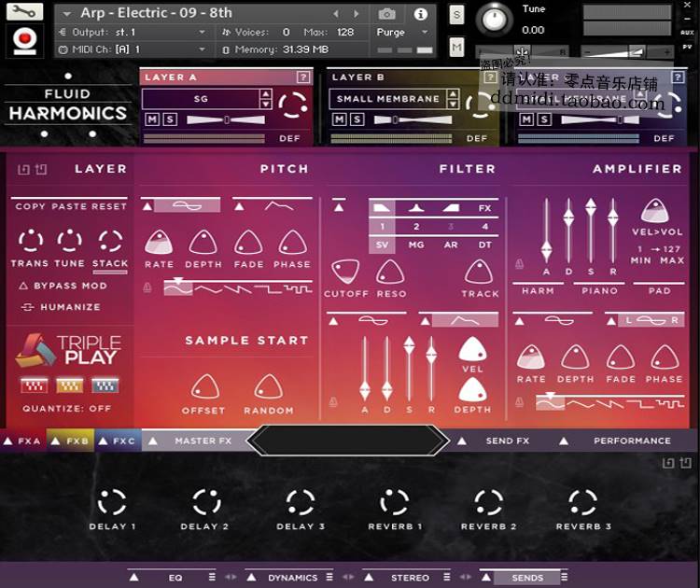This screenshot has height=588, width=700.
Task: Adjust the TRANS knob
Action: (31, 241)
